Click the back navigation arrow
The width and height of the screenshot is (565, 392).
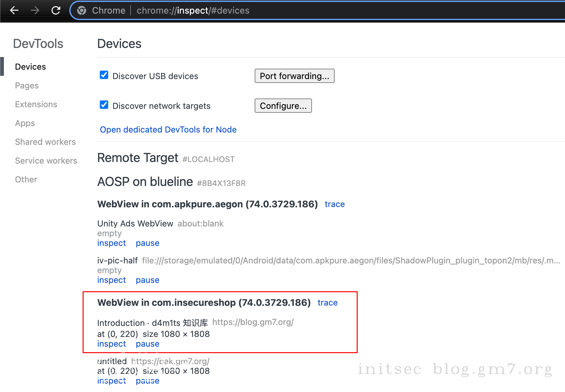pos(14,10)
